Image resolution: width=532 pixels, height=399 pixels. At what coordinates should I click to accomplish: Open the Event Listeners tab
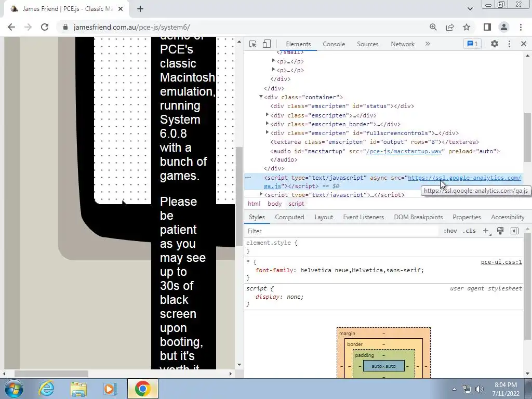(363, 217)
